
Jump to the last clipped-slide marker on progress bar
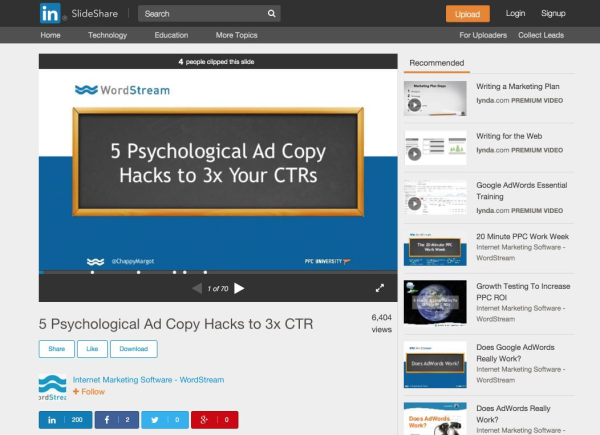tap(205, 272)
